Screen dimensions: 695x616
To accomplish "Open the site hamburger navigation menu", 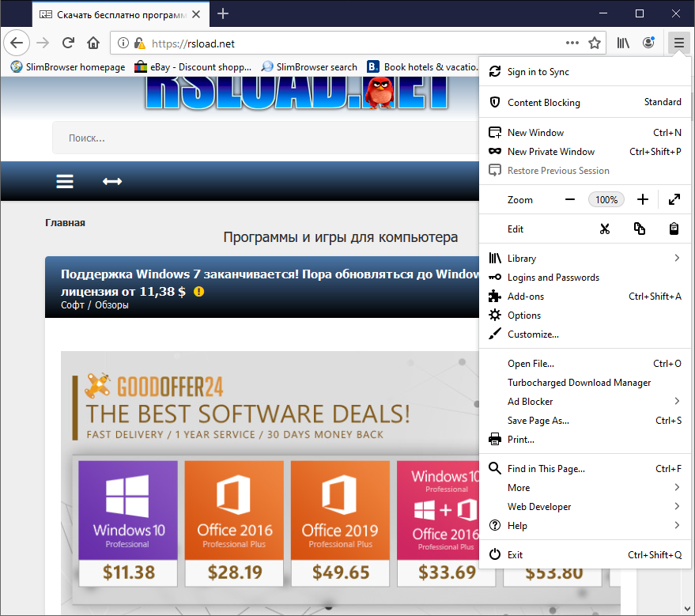I will (x=65, y=181).
